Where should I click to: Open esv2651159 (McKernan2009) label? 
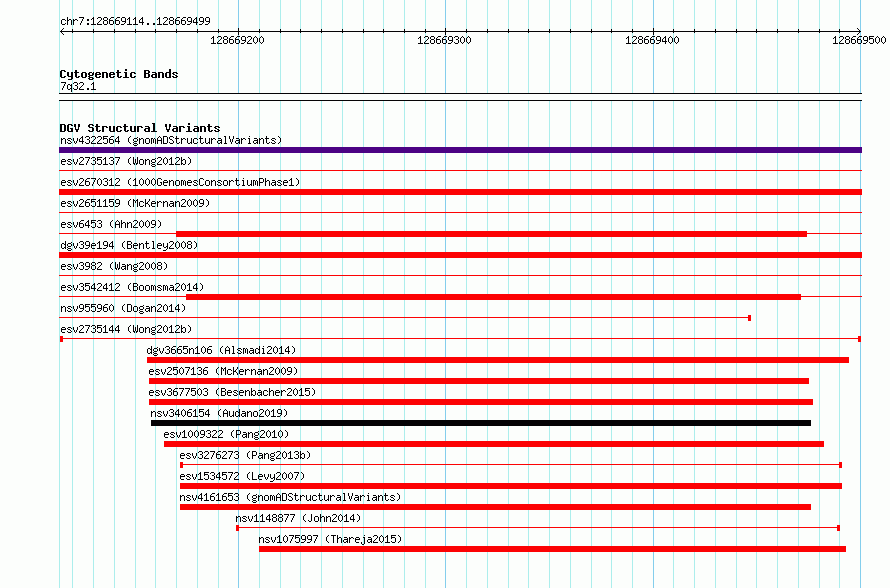coord(135,203)
